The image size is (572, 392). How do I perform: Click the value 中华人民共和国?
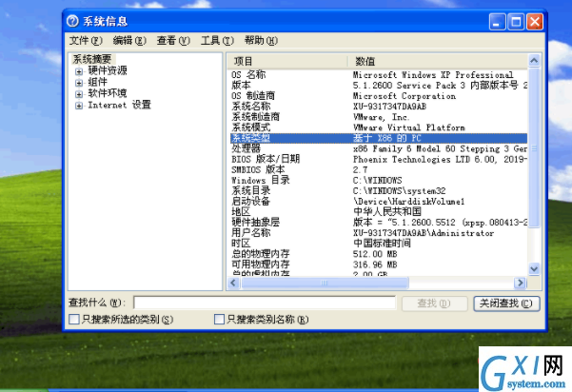387,212
